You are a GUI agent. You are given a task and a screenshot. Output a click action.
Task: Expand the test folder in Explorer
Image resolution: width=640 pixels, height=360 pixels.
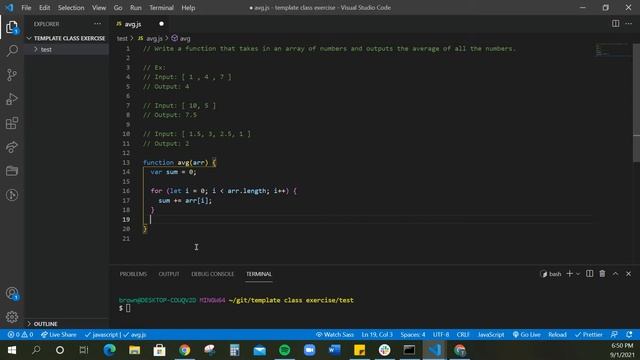[x=67, y=49]
